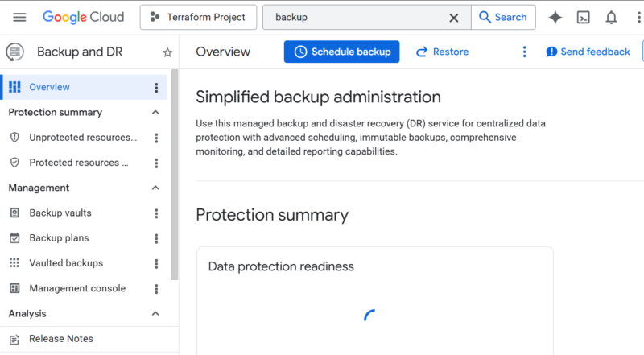Open Vaulted backups page
The width and height of the screenshot is (644, 355).
pyautogui.click(x=66, y=263)
